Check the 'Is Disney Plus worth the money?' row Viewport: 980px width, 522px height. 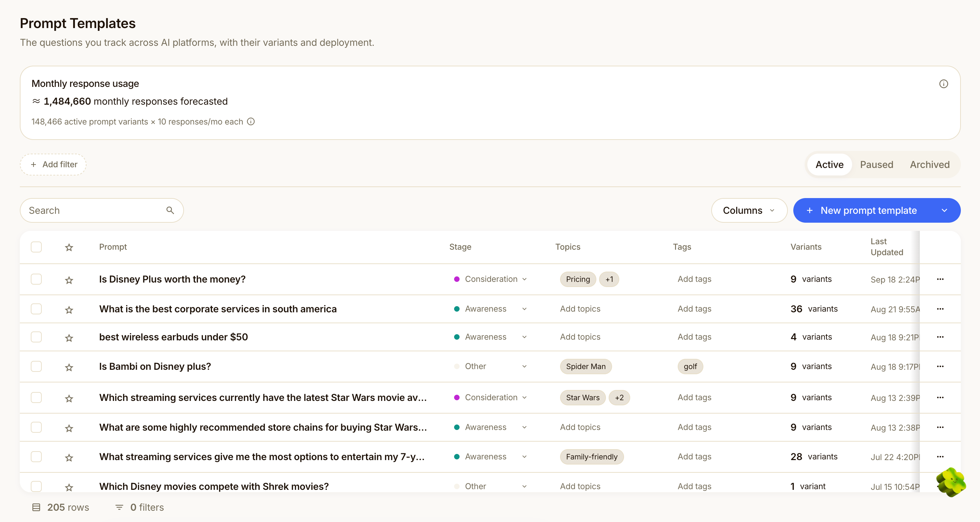(x=36, y=279)
